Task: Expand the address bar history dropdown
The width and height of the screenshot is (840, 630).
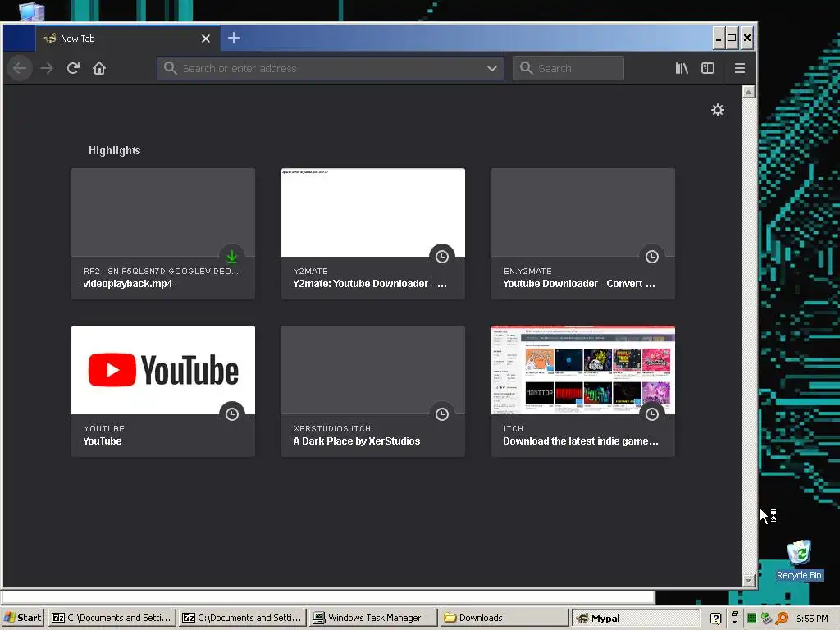Action: pos(492,68)
